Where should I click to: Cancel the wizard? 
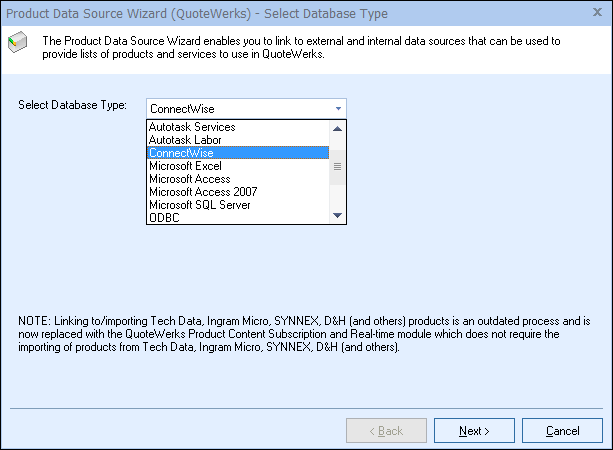[562, 431]
